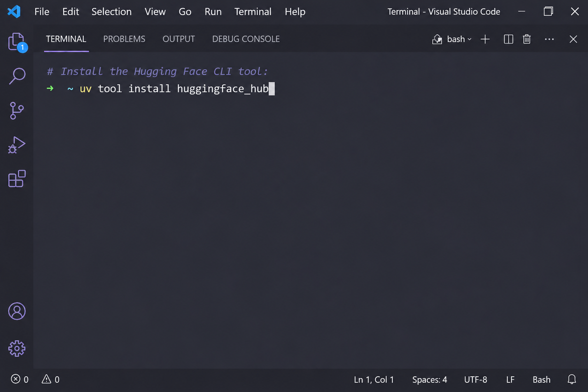Viewport: 588px width, 392px height.
Task: Add a new terminal with plus icon
Action: click(x=485, y=39)
